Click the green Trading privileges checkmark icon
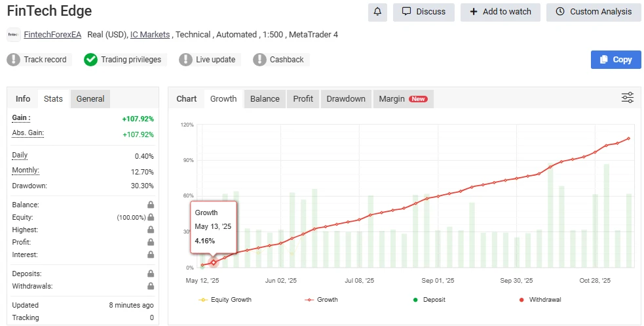The height and width of the screenshot is (326, 644). pos(90,60)
